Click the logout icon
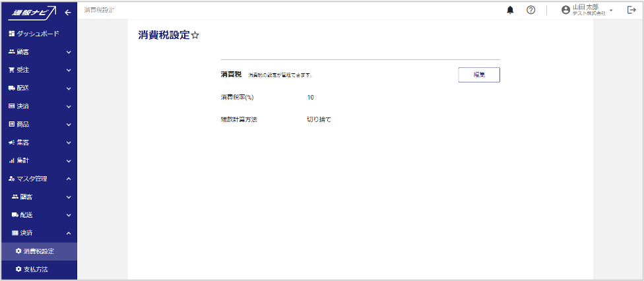644x281 pixels. click(631, 10)
